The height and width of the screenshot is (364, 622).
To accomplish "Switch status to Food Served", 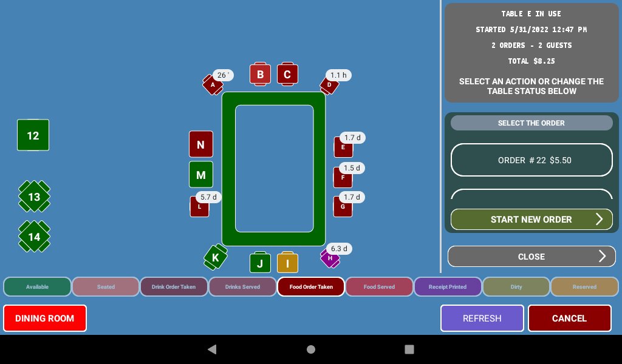I will 379,287.
